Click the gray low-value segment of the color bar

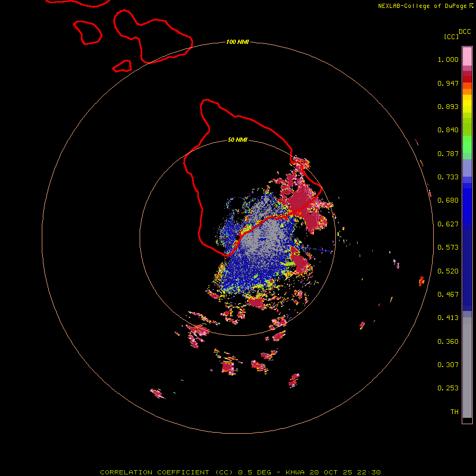pyautogui.click(x=467, y=368)
